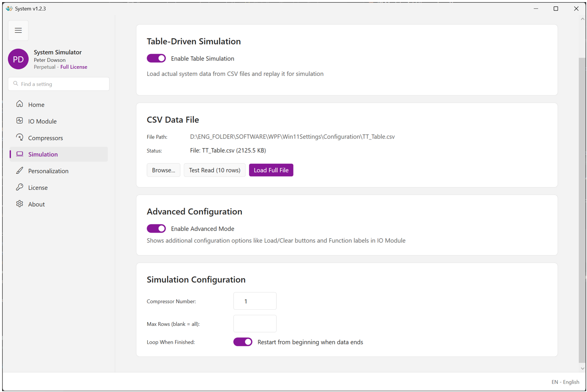The image size is (587, 392).
Task: Click the PD profile avatar
Action: pyautogui.click(x=18, y=59)
